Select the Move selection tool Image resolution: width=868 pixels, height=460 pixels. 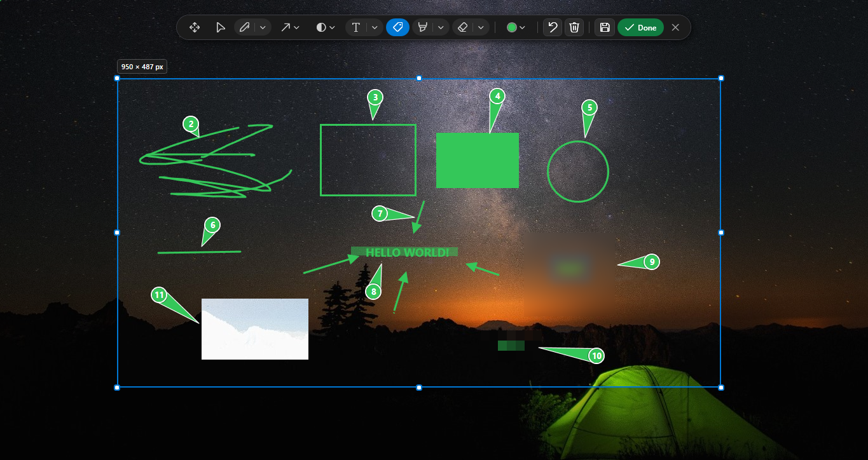coord(195,27)
